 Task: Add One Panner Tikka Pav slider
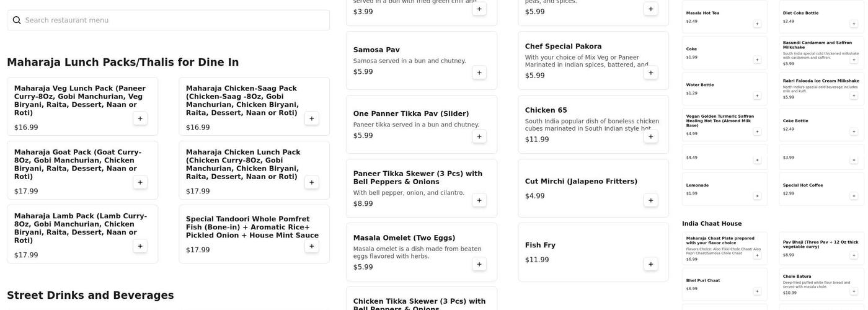pyautogui.click(x=479, y=136)
